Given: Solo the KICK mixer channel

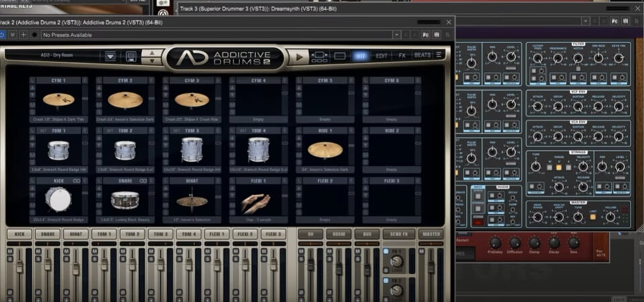Looking at the screenshot, I should coord(9,258).
